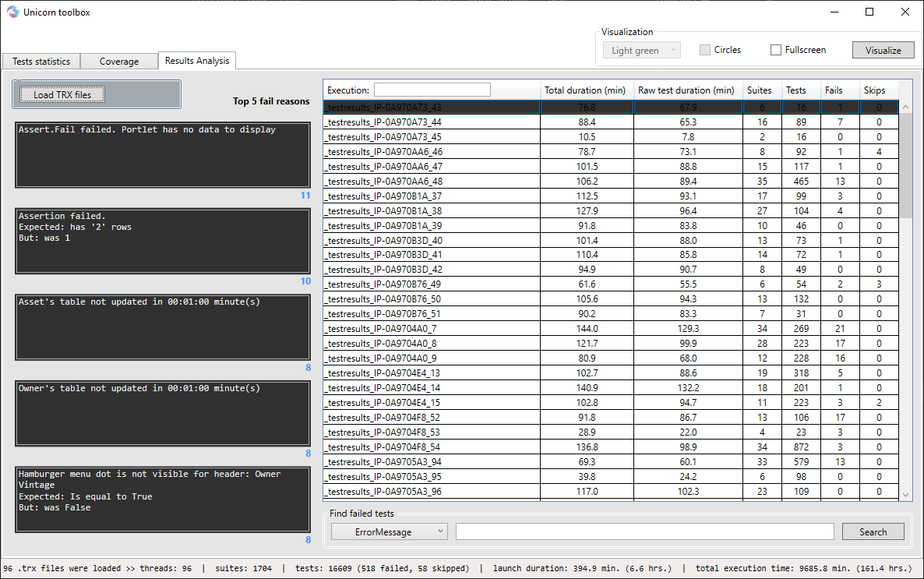
Task: Maximize the Unicorn toolbox window
Action: pyautogui.click(x=869, y=12)
